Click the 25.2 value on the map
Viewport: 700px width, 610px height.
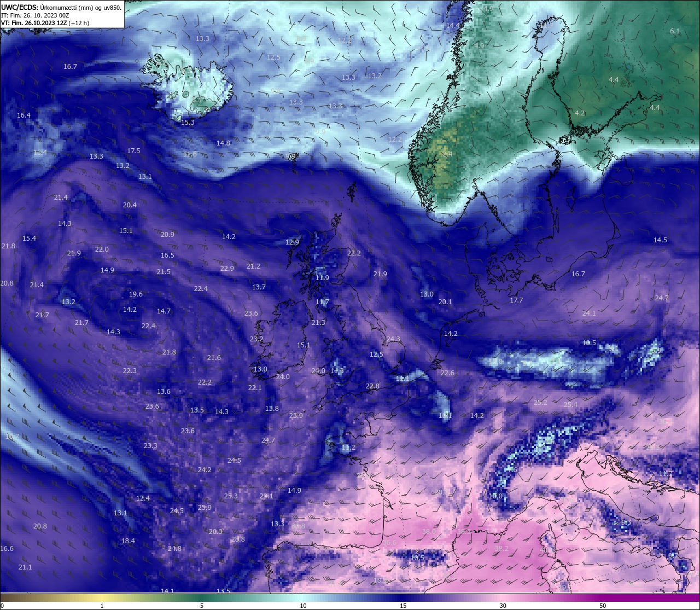(x=540, y=403)
